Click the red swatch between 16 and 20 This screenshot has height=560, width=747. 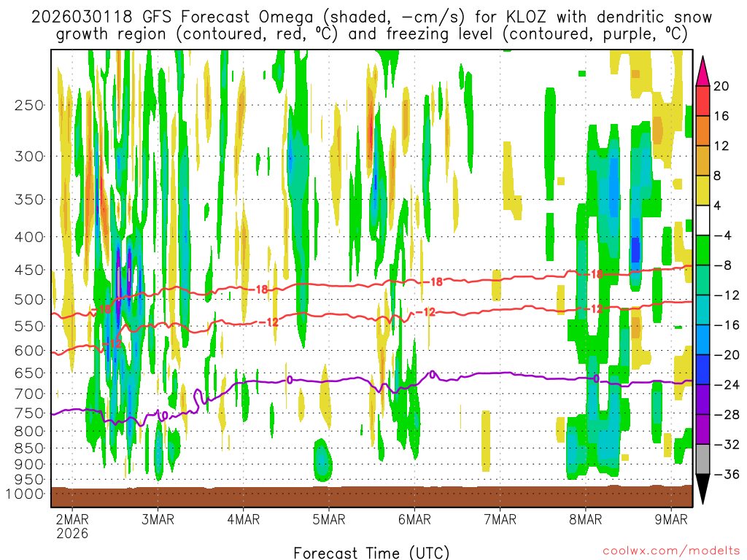(x=703, y=101)
